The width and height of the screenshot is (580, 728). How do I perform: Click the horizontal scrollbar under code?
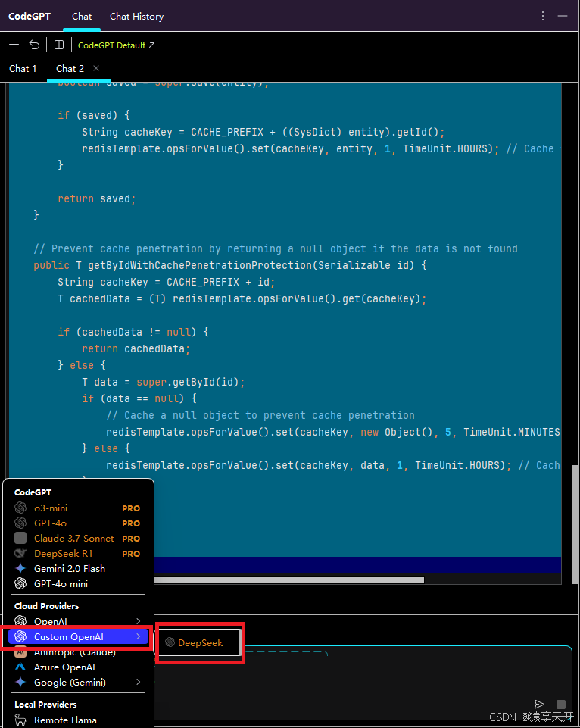[288, 580]
